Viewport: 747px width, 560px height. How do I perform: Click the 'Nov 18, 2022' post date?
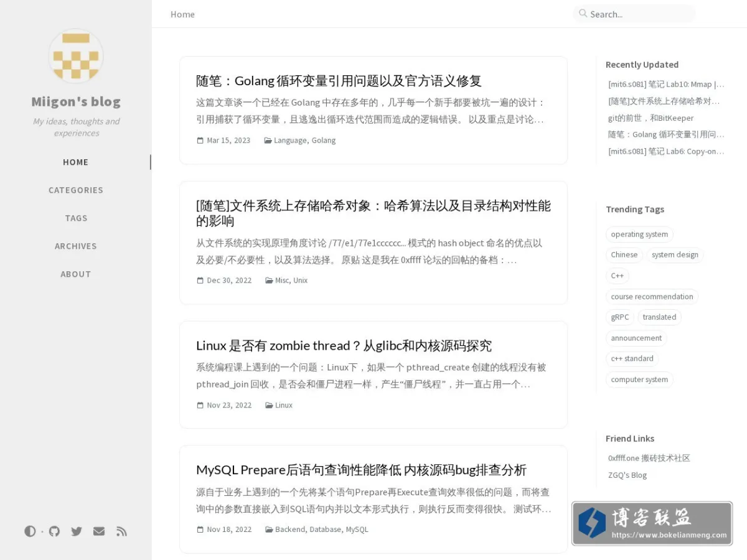tap(229, 530)
